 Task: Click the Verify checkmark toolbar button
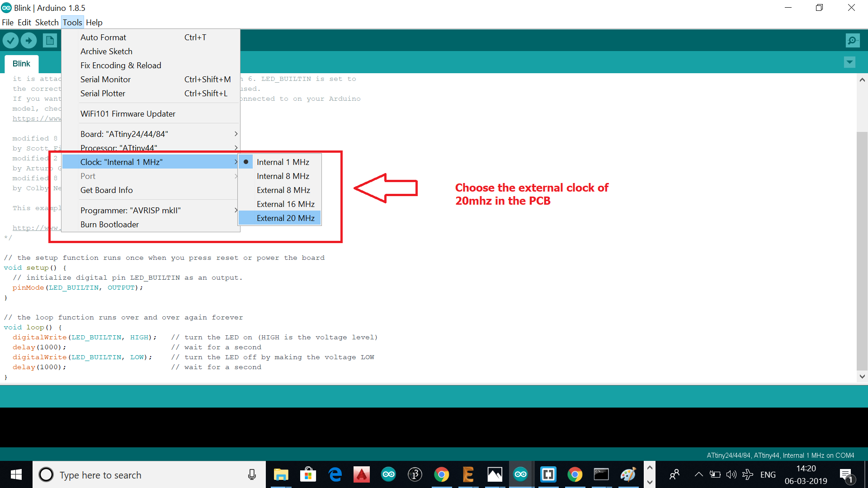tap(11, 41)
